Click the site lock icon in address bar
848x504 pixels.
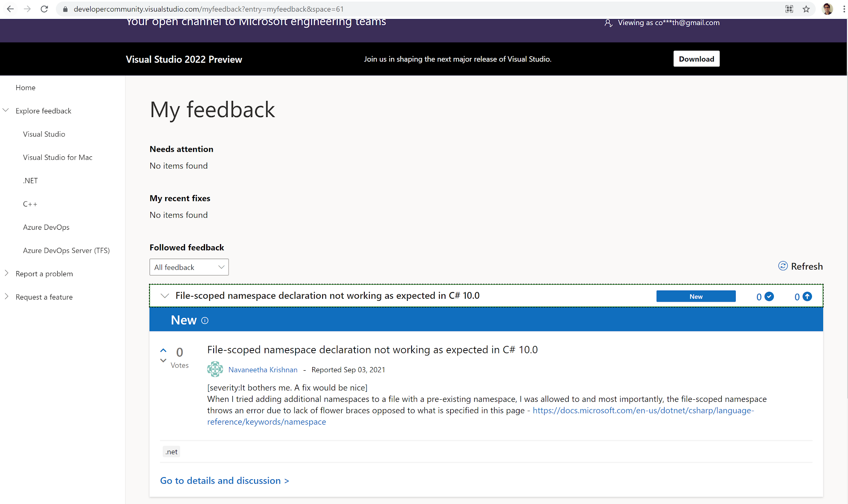[65, 9]
